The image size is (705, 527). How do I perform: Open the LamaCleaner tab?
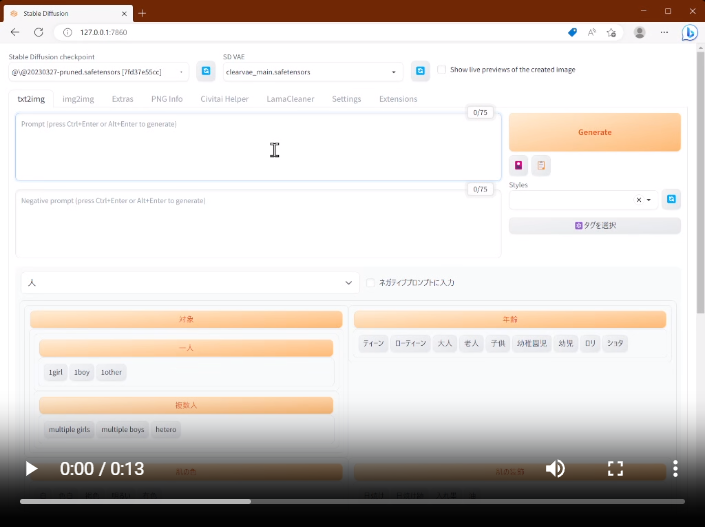(290, 99)
